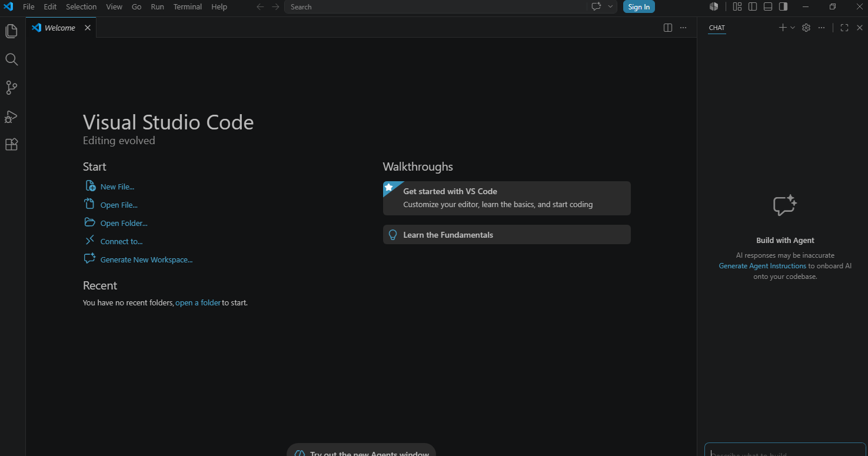Click the Open File icon under Start
868x456 pixels.
89,204
